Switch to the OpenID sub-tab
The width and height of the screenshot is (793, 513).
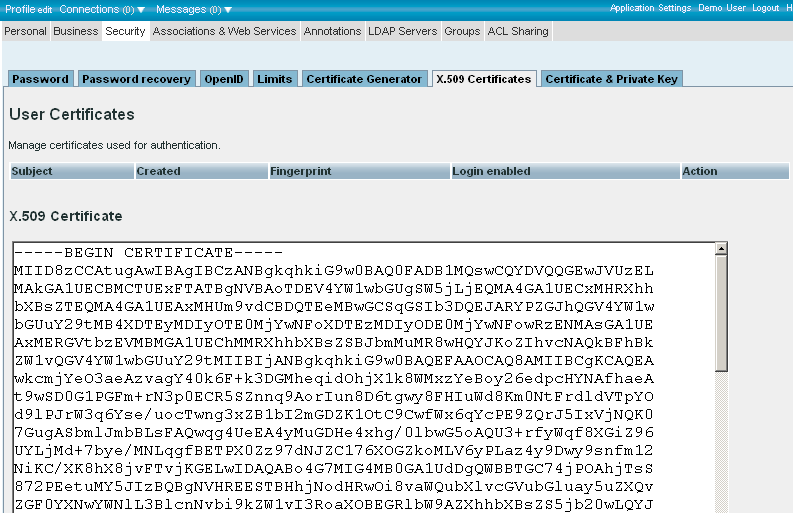pos(223,79)
